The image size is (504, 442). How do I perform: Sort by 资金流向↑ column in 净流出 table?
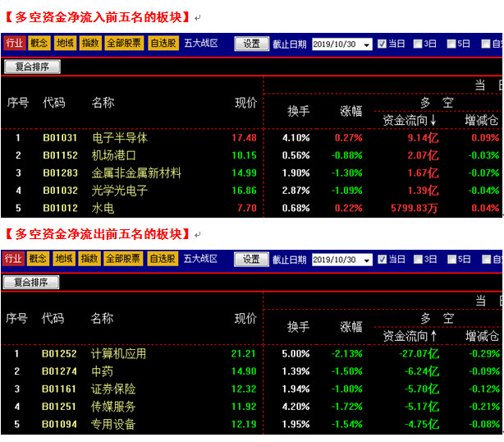tap(410, 336)
